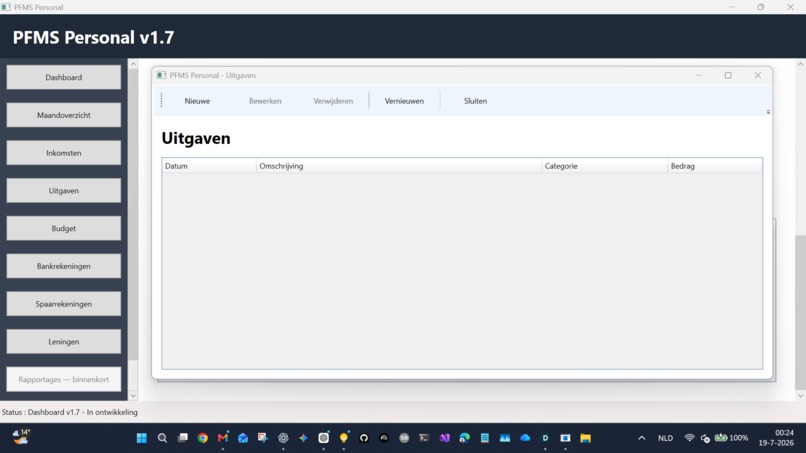Screen dimensions: 806x453
Task: Open the yellow lightbulb taskbar icon
Action: [x=343, y=438]
